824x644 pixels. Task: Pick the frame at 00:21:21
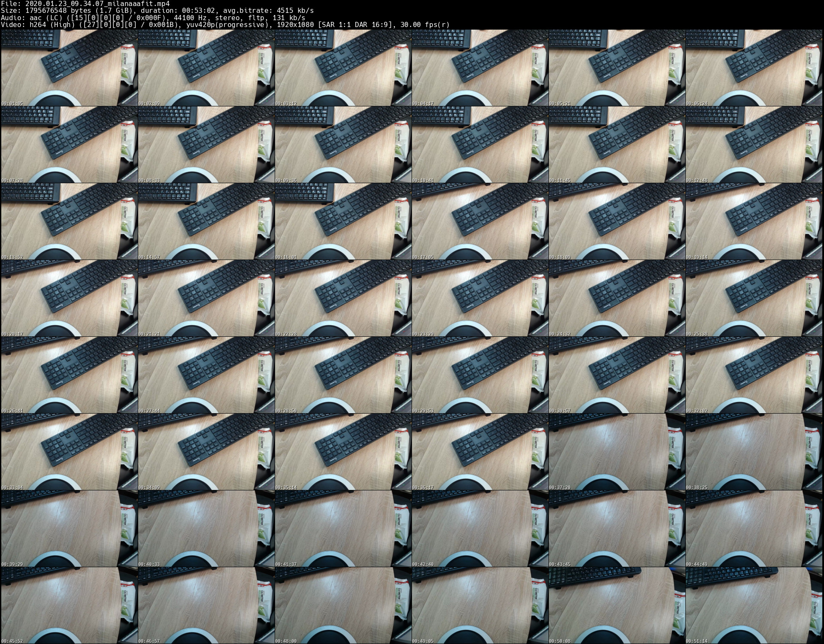pos(206,298)
